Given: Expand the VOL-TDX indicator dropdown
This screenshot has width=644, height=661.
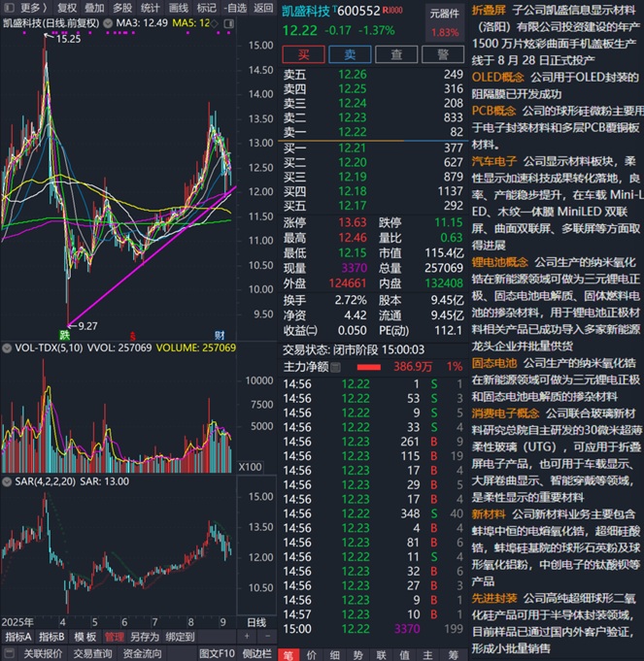Looking at the screenshot, I should [7, 348].
